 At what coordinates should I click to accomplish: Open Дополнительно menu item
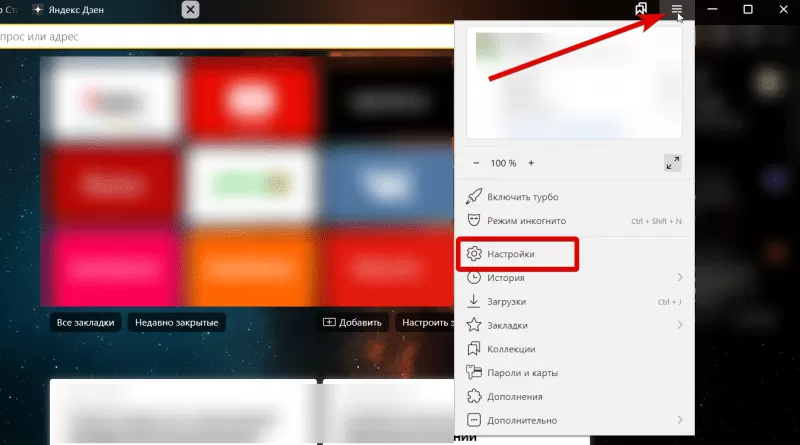click(x=574, y=421)
